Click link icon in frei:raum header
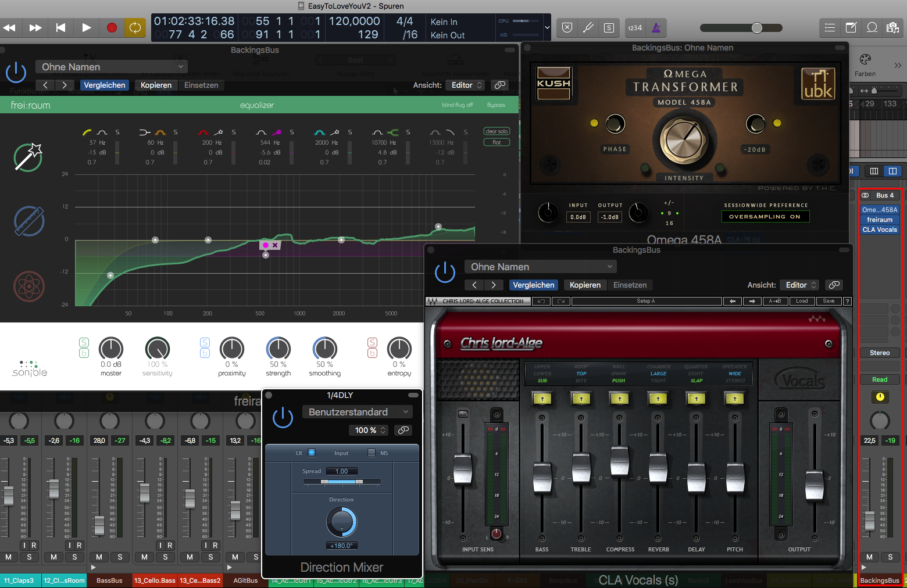Image resolution: width=907 pixels, height=588 pixels. click(x=499, y=85)
